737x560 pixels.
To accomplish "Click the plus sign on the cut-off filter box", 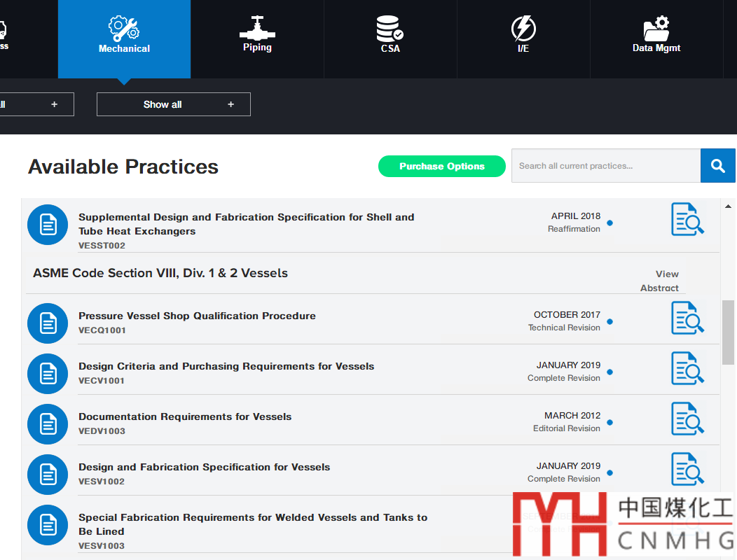I will [x=55, y=104].
